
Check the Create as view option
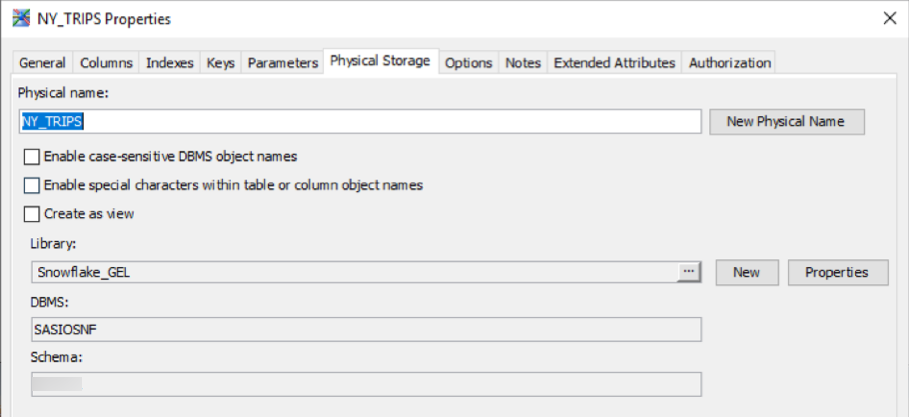tap(32, 214)
